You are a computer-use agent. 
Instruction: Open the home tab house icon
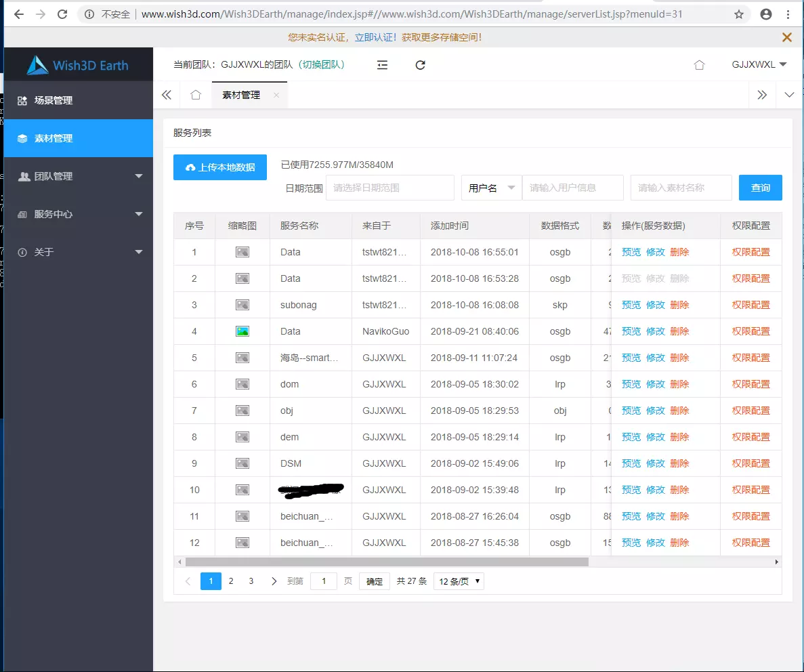[196, 95]
